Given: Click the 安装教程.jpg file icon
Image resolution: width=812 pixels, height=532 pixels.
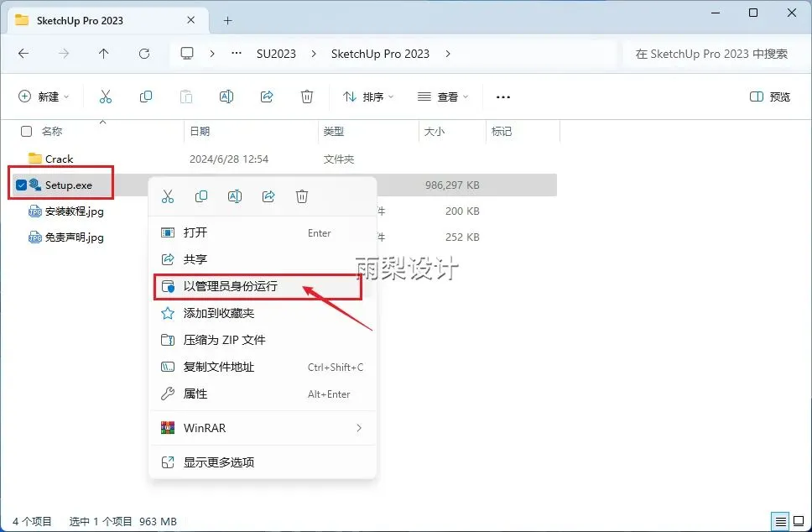Looking at the screenshot, I should [34, 211].
